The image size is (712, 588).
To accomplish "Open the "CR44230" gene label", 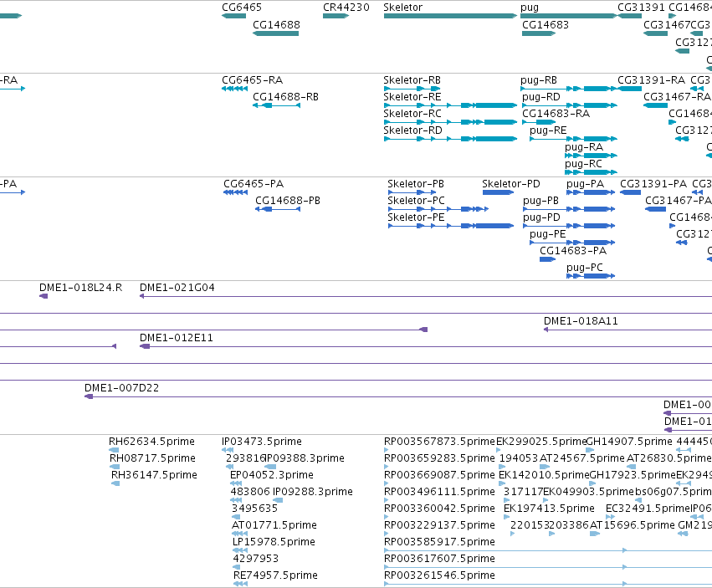I will tap(346, 8).
